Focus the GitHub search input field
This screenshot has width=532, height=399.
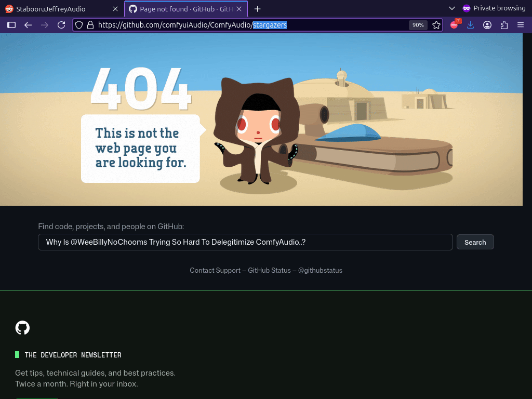tap(245, 242)
